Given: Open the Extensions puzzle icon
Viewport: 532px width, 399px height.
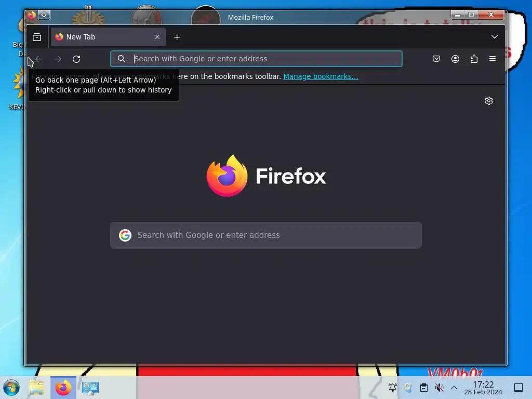Looking at the screenshot, I should tap(474, 59).
